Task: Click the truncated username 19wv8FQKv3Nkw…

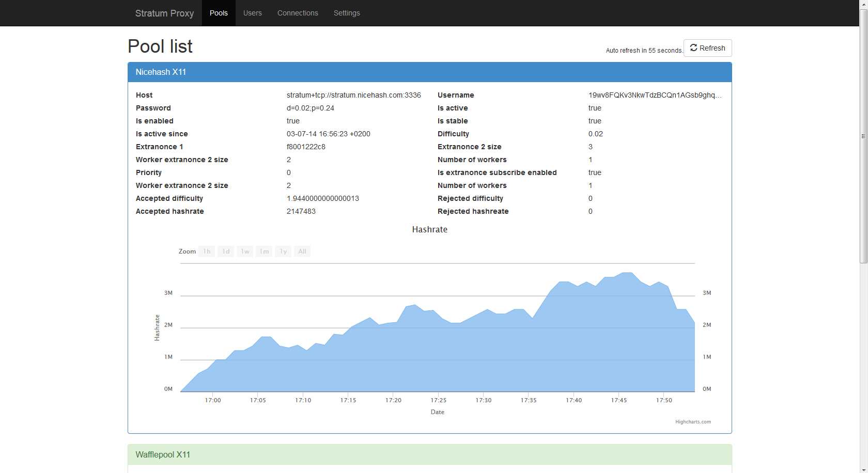Action: coord(655,95)
